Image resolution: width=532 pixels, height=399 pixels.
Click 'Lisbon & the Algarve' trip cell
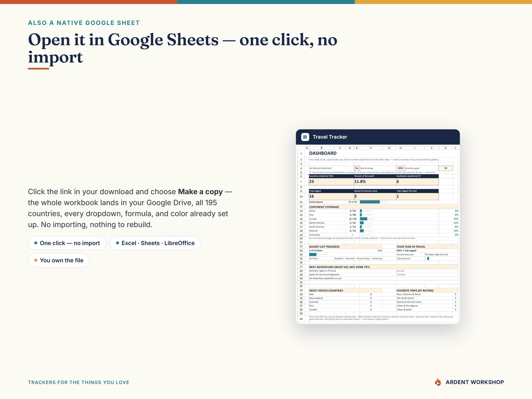[x=407, y=306]
